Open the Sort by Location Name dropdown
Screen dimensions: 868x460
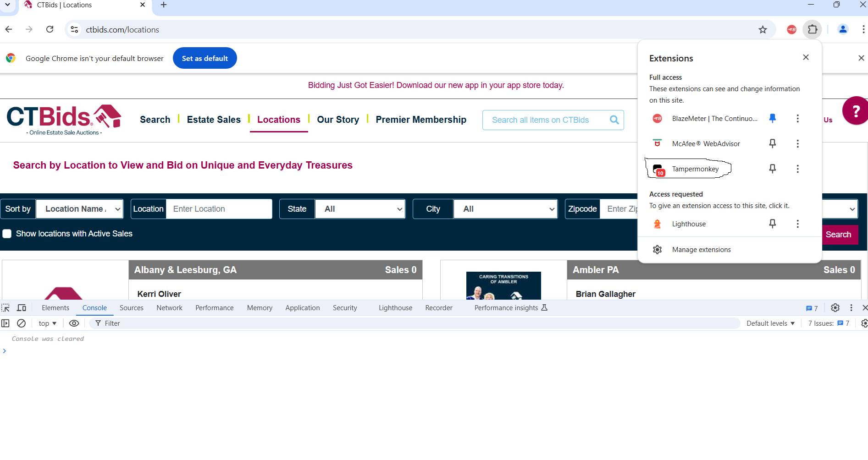tap(79, 209)
